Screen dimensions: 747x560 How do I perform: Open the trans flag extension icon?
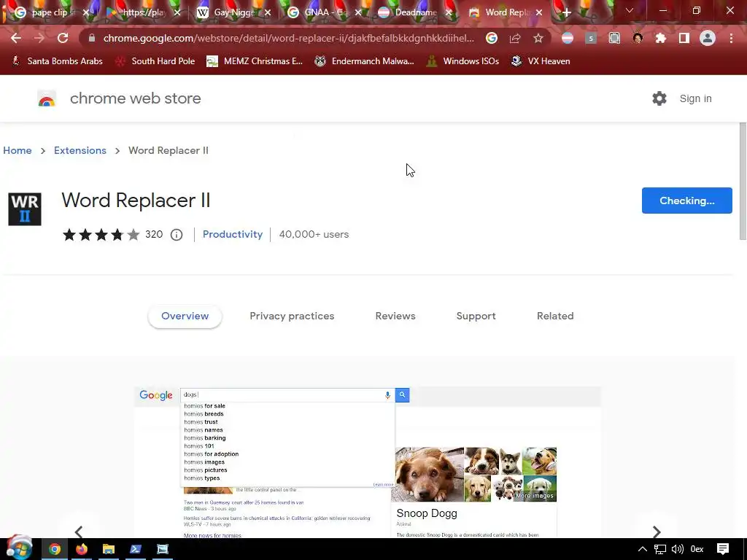(x=568, y=38)
